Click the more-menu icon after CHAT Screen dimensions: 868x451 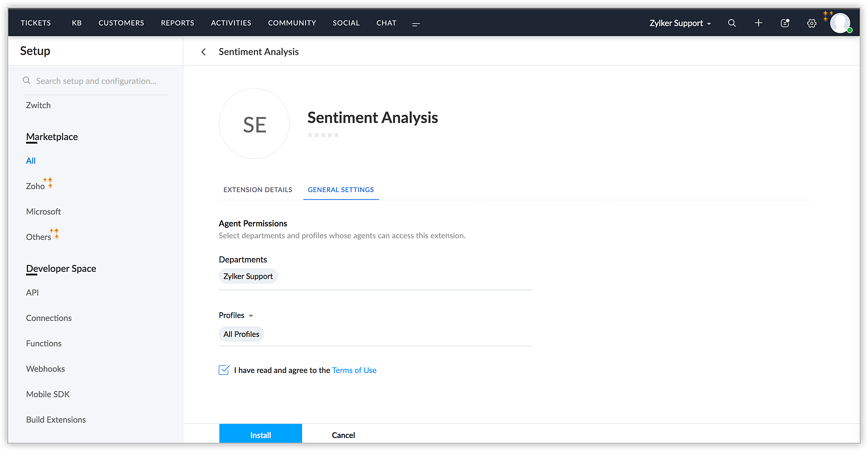pos(416,24)
